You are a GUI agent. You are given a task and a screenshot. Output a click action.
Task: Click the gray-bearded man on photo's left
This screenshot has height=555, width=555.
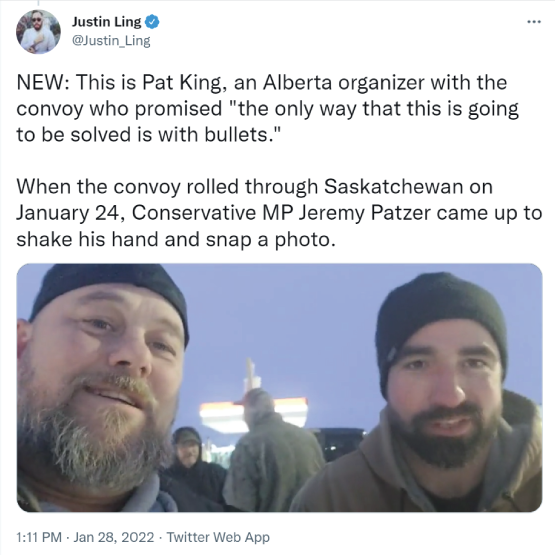point(101,388)
